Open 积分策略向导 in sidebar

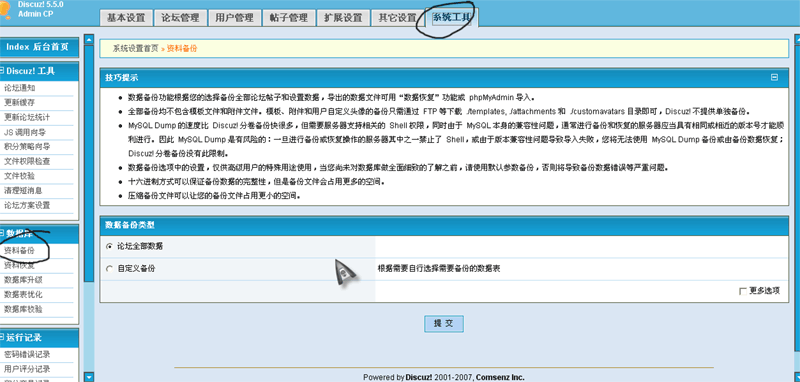tap(27, 147)
